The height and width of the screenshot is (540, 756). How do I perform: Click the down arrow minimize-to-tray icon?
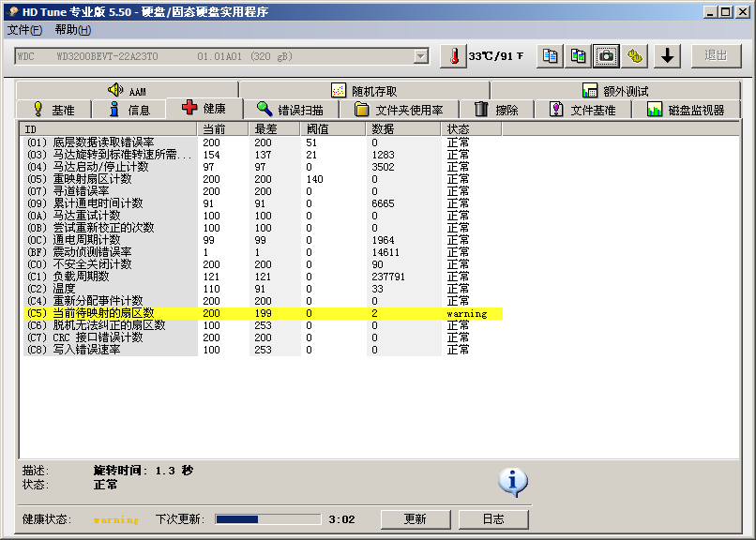click(667, 56)
